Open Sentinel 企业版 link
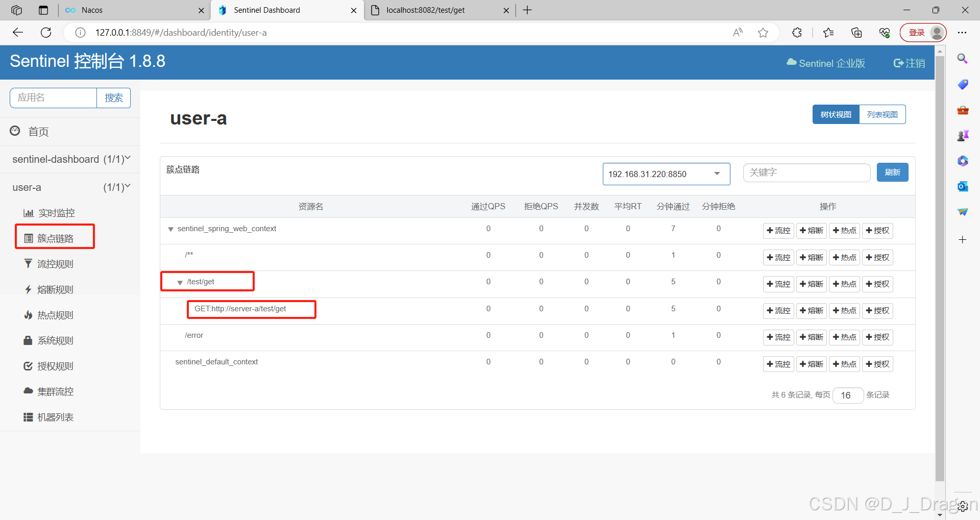Image resolution: width=980 pixels, height=520 pixels. coord(826,63)
